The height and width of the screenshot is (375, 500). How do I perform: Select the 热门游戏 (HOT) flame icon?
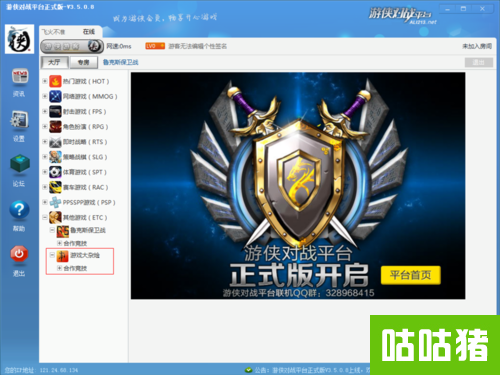[x=55, y=81]
